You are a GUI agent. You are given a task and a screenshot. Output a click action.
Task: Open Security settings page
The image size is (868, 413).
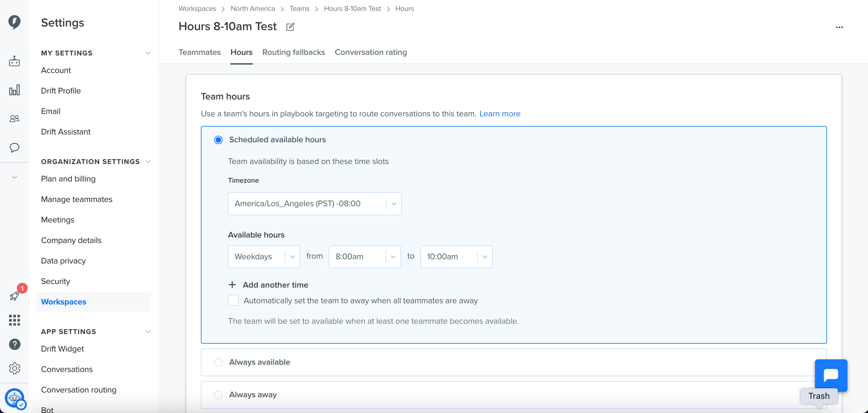pyautogui.click(x=55, y=281)
